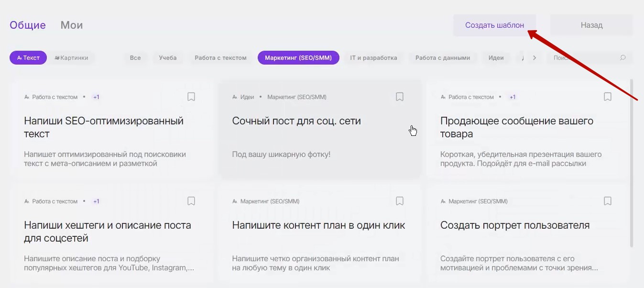
Task: Bookmark 'Напишите контент план' template
Action: [x=400, y=201]
